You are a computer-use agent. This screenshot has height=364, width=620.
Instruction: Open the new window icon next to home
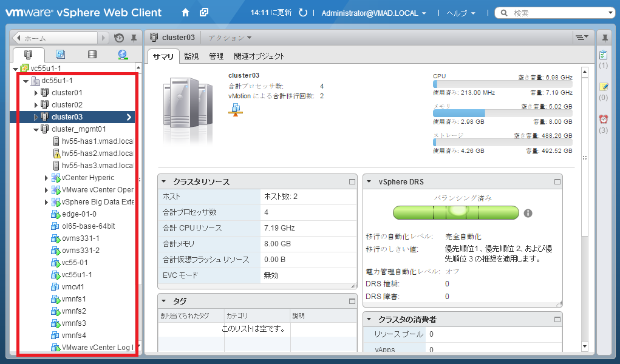[204, 13]
